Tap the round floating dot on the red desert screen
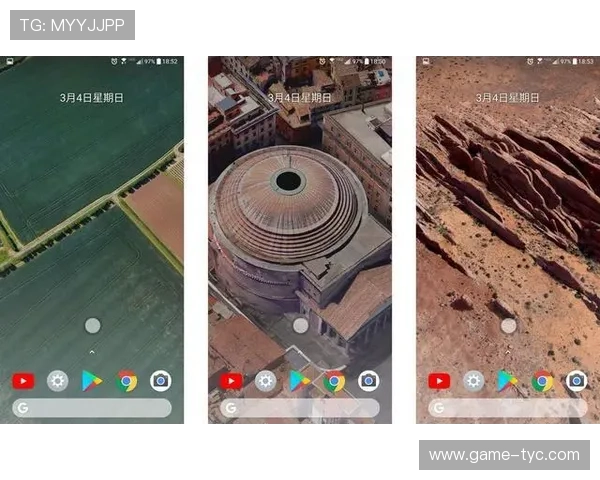 [x=509, y=326]
